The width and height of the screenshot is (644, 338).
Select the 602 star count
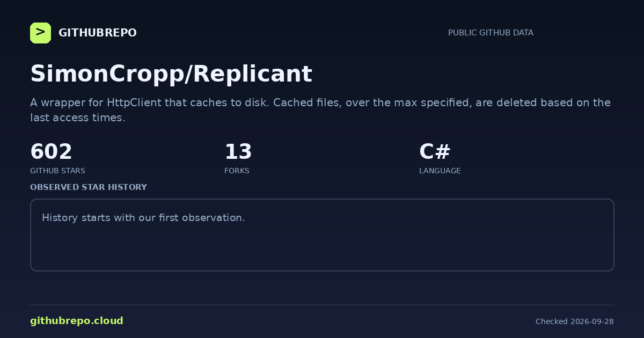click(x=51, y=152)
